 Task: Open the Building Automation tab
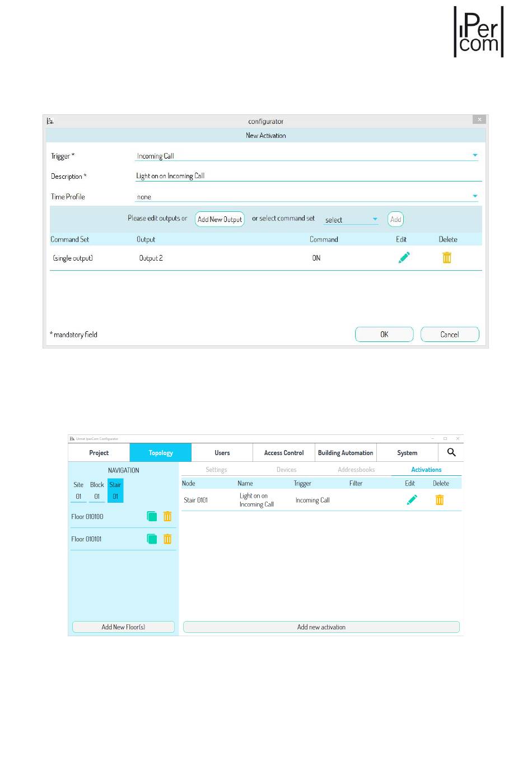(346, 453)
